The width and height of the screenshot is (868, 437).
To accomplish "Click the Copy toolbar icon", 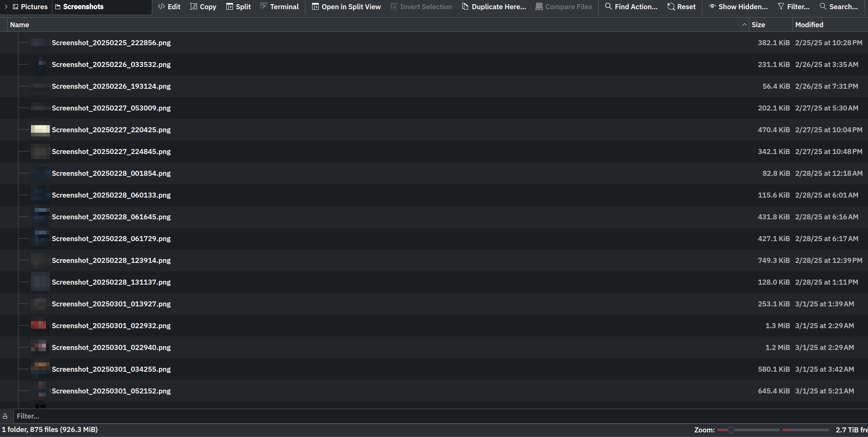I will click(x=203, y=6).
